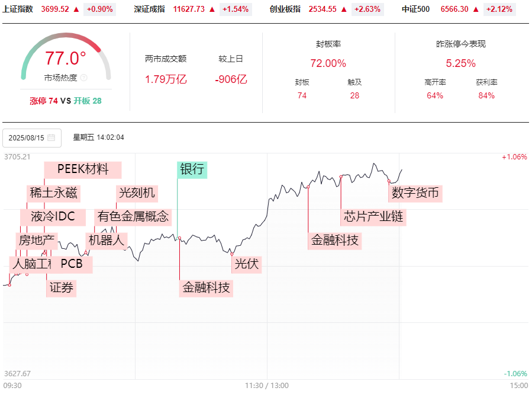Viewport: 532px width, 394px height.
Task: Select the 数字货币 chart label
Action: pyautogui.click(x=415, y=193)
